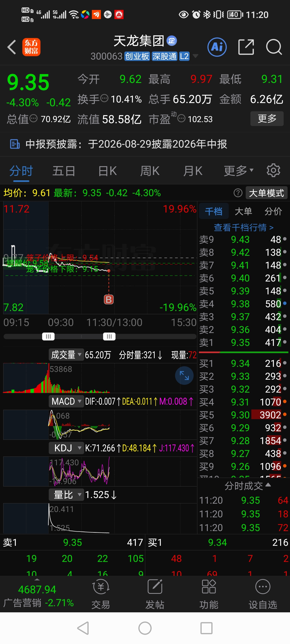Tap the fullscreen expand chart icon

(184, 376)
